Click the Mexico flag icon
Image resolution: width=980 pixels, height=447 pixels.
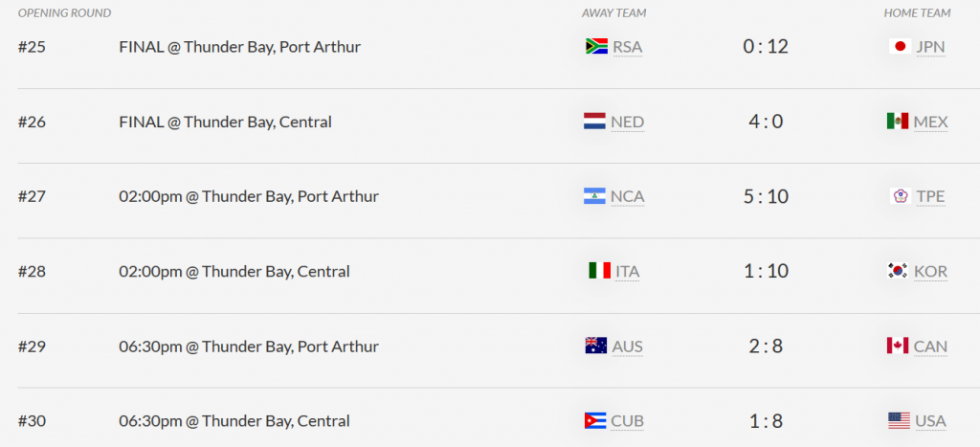898,122
